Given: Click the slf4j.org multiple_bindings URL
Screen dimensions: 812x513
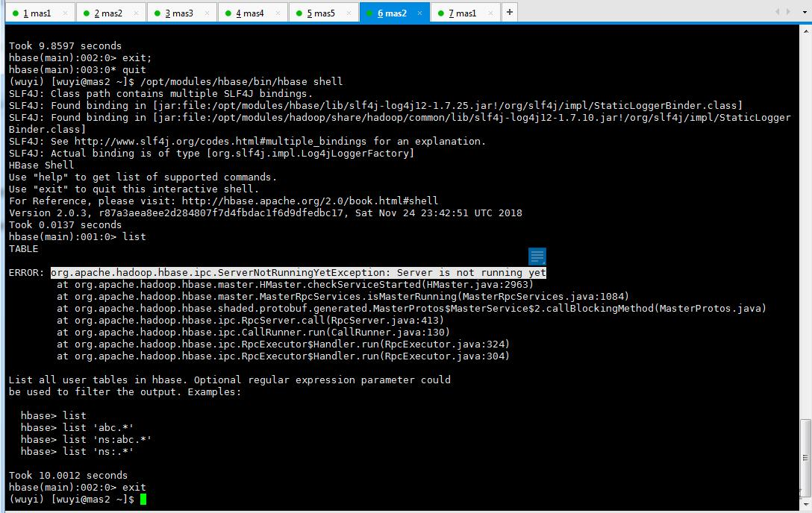Looking at the screenshot, I should point(220,141).
